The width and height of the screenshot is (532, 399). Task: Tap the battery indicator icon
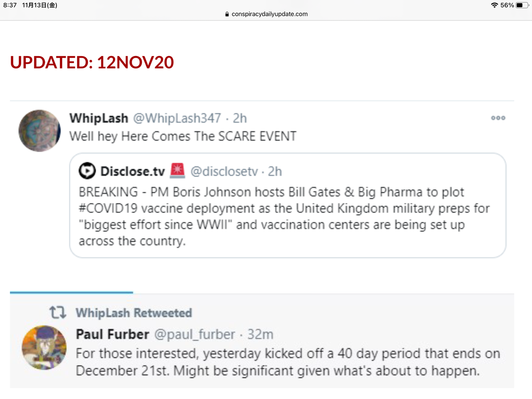pos(522,5)
